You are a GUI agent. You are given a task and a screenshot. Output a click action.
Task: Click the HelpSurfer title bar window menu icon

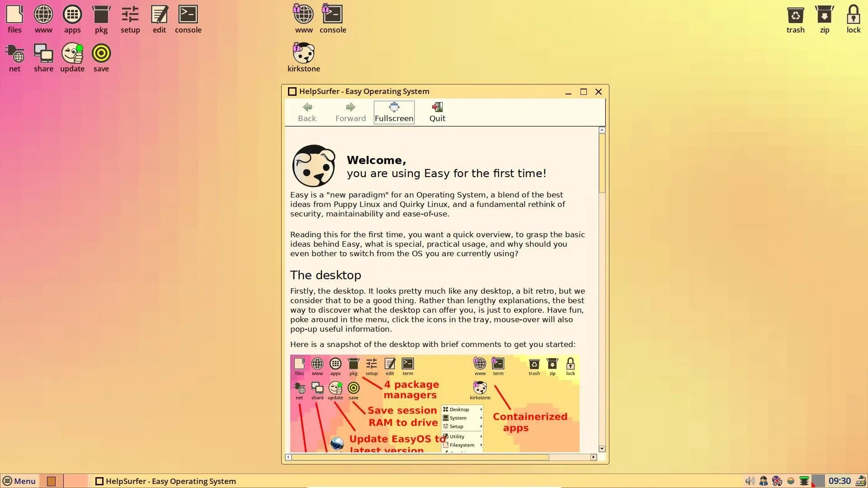click(x=292, y=92)
